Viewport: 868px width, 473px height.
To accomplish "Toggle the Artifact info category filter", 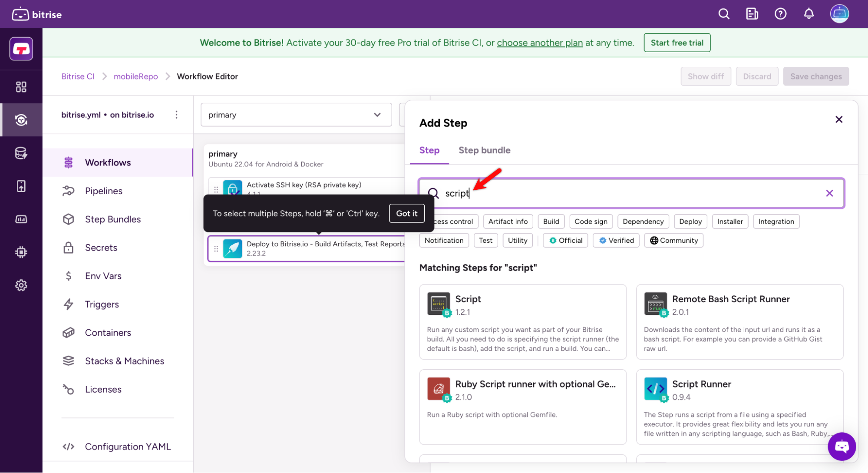I will (x=508, y=222).
